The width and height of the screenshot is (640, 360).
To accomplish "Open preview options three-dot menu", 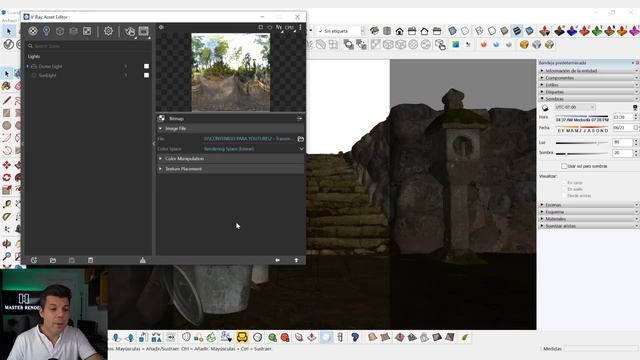I will pos(300,27).
